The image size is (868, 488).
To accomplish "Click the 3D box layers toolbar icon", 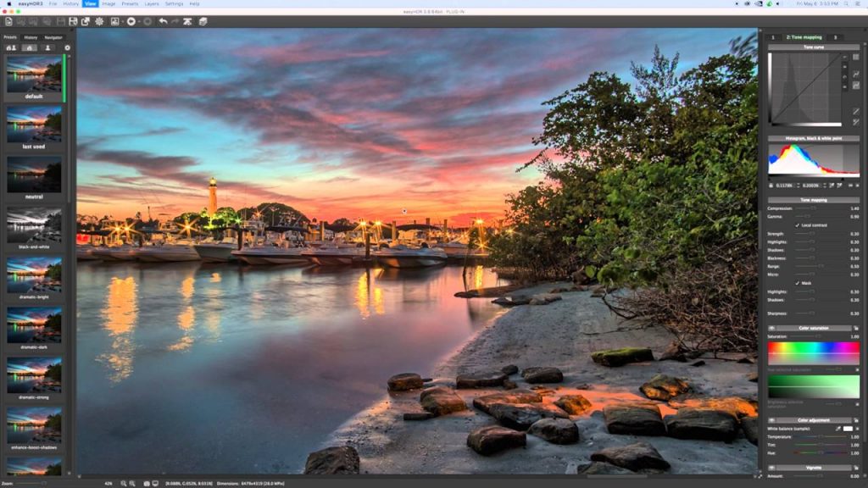I will tap(204, 21).
